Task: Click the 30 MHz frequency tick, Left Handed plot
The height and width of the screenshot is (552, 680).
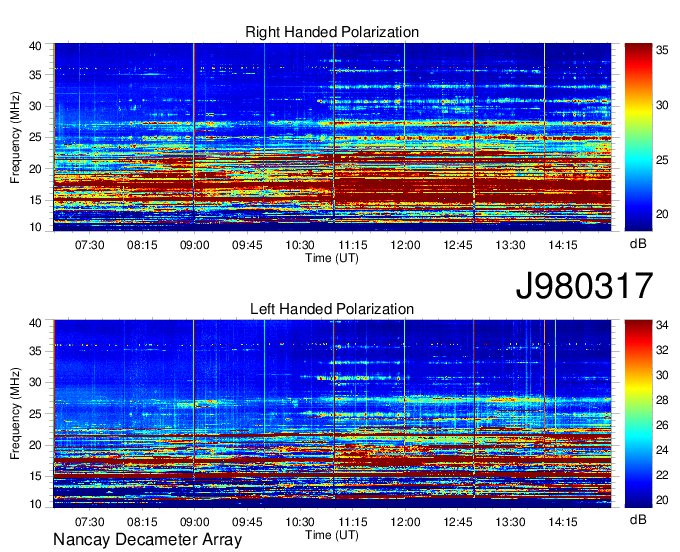Action: pos(35,382)
